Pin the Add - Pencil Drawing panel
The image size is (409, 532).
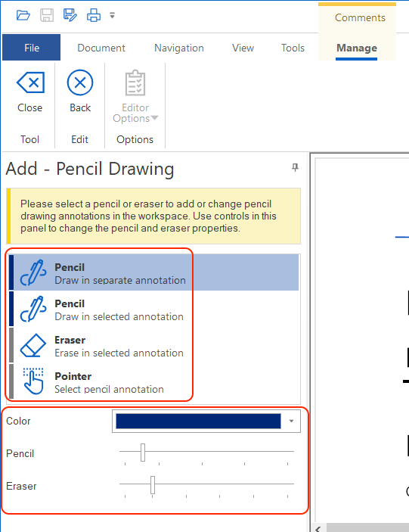point(295,167)
